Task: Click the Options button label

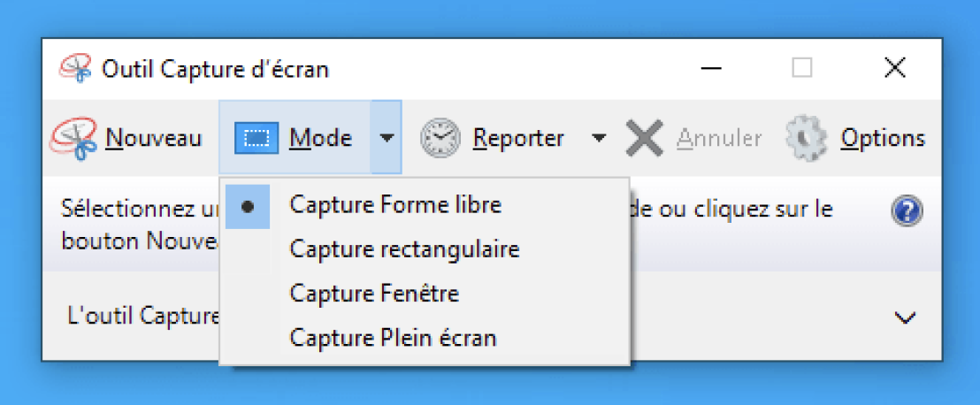Action: pyautogui.click(x=883, y=137)
